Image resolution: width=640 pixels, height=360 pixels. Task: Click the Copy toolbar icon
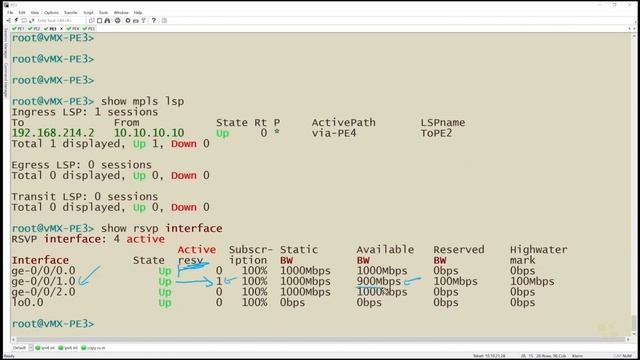[91, 20]
